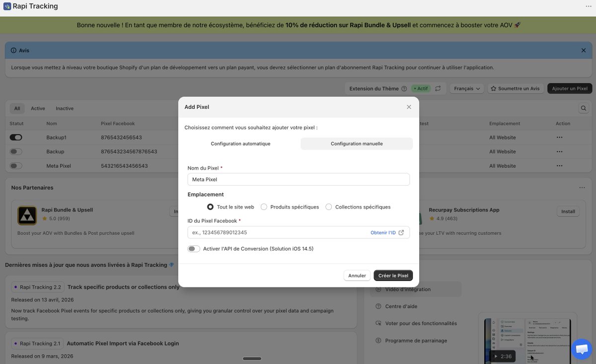Click the refresh icon beside Actif badge
596x364 pixels.
[x=438, y=88]
